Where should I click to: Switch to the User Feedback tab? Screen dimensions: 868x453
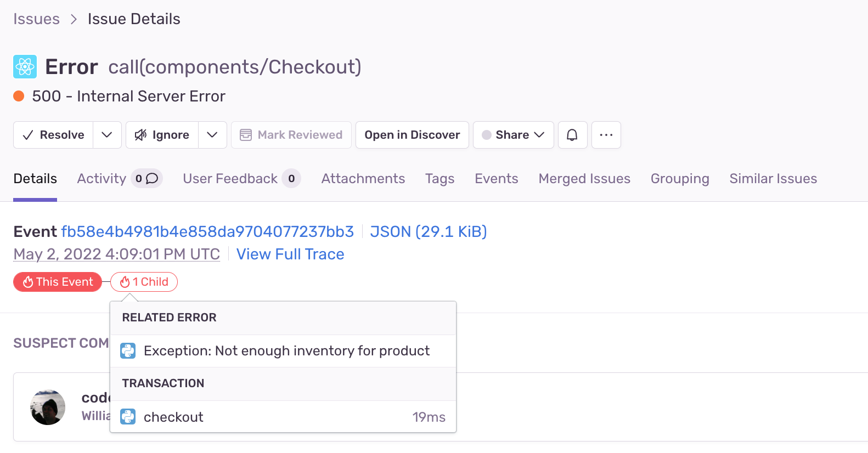[230, 179]
